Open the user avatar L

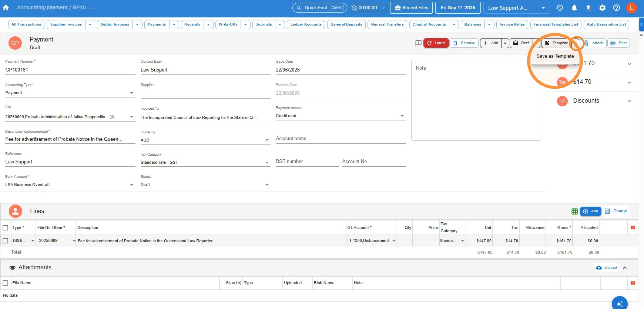[631, 8]
